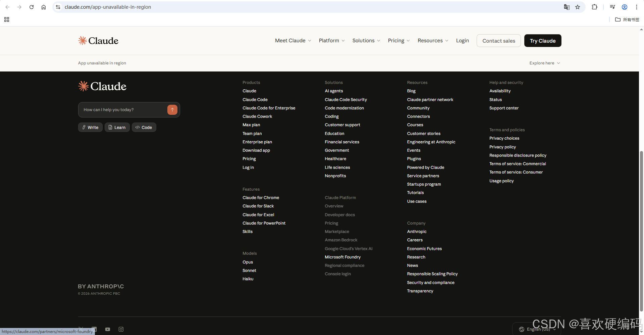Select the Learn prompt chip
Screen dimensions: 644x335
(x=117, y=127)
